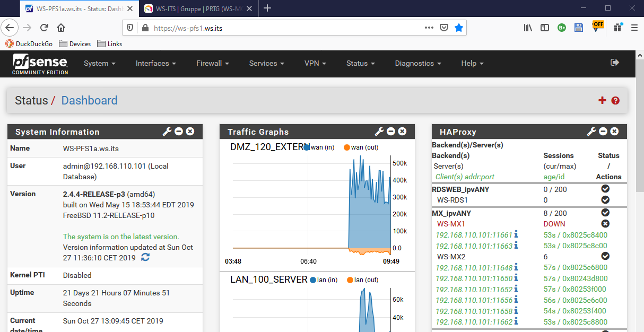Open the Firewall dropdown menu

(x=213, y=63)
